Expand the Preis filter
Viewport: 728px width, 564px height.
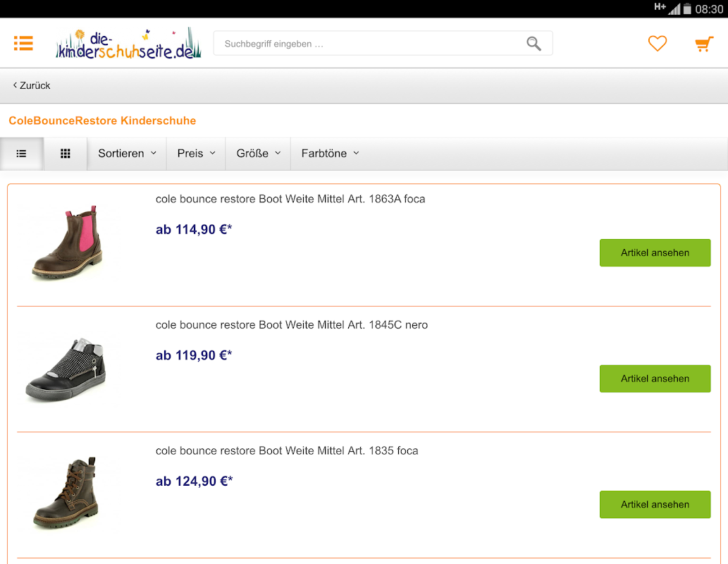[196, 154]
